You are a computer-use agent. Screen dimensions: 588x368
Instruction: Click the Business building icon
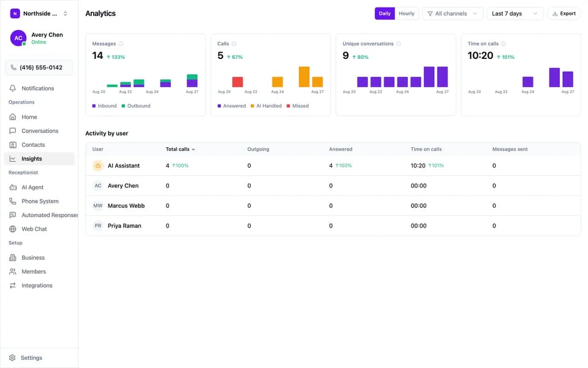coord(13,258)
